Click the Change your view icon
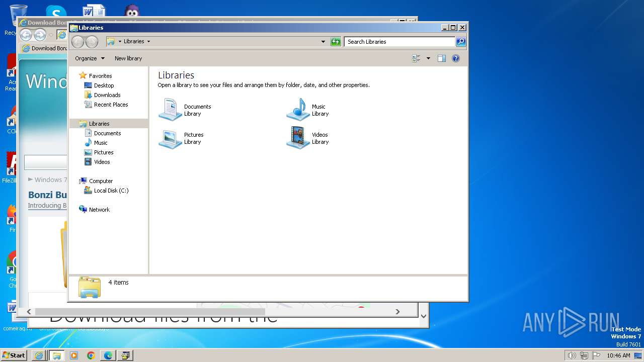The image size is (644, 362). coord(416,58)
